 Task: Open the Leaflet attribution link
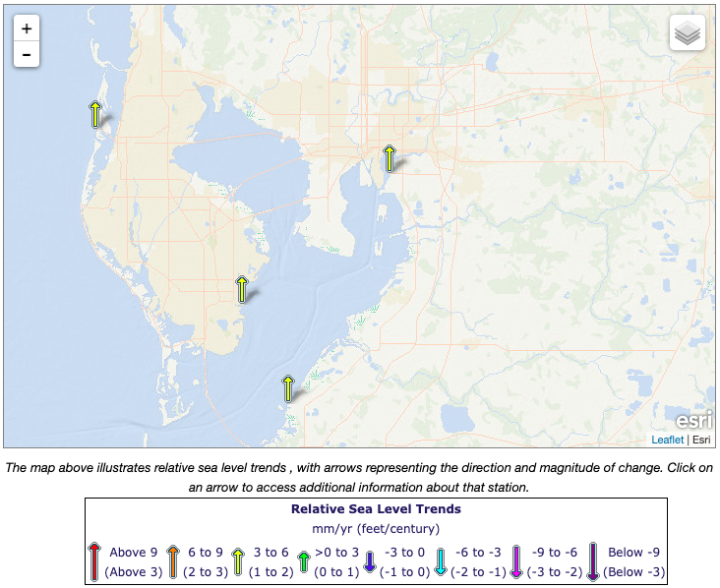(666, 440)
